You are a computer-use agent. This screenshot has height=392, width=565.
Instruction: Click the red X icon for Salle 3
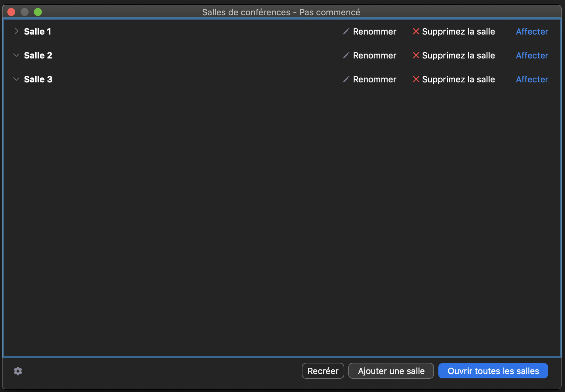click(416, 79)
